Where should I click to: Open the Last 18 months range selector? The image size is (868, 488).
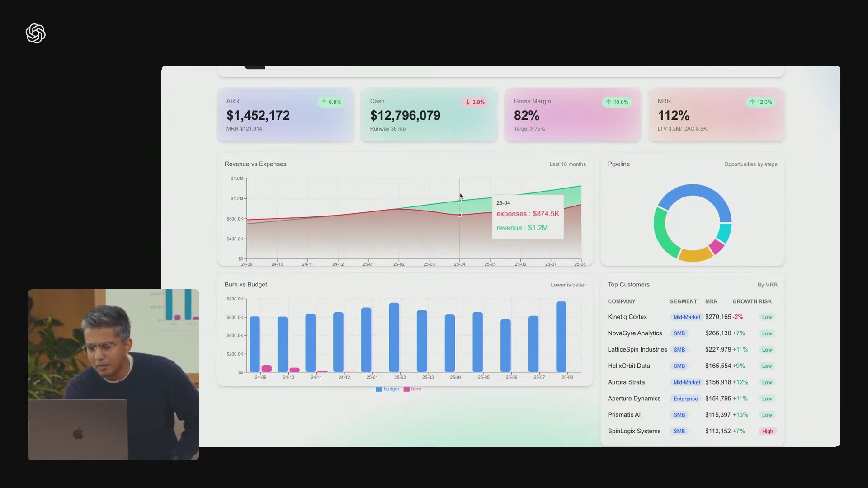pos(567,164)
